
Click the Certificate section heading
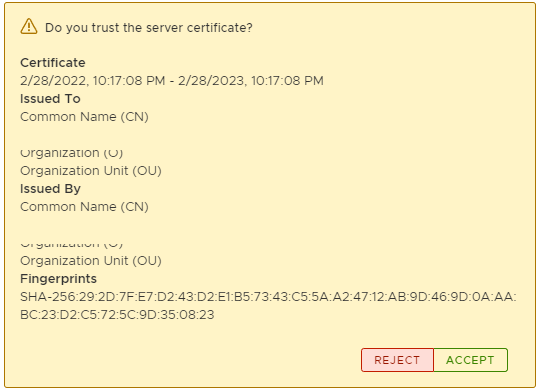pos(53,63)
